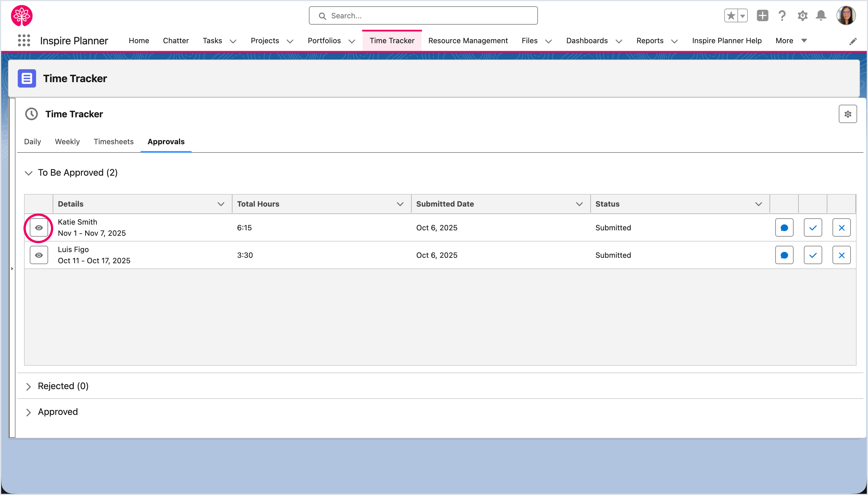The width and height of the screenshot is (868, 495).
Task: Click the global Search input field
Action: point(423,16)
